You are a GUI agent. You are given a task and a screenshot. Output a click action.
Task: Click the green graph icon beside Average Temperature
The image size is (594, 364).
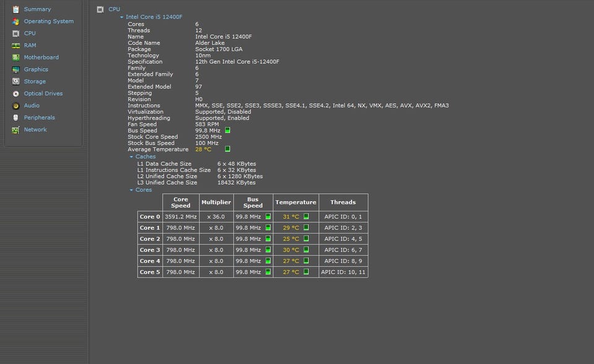point(228,149)
